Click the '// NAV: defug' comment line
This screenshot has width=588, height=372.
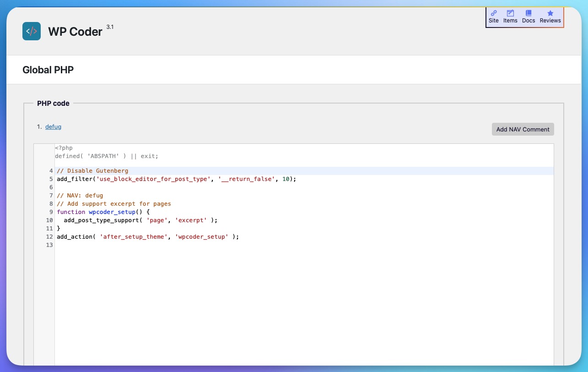point(80,196)
